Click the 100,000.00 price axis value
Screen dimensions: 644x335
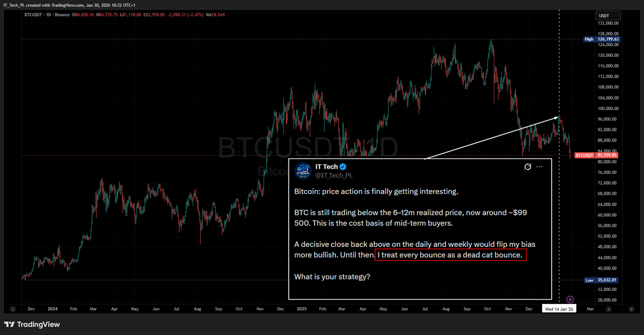[x=608, y=108]
